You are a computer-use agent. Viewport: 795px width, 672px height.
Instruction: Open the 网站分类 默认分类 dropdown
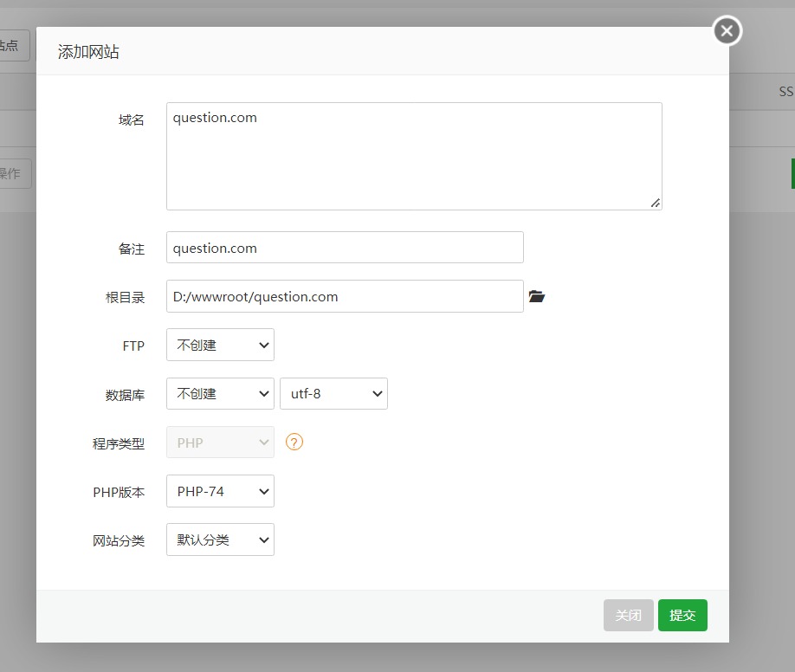pos(220,540)
